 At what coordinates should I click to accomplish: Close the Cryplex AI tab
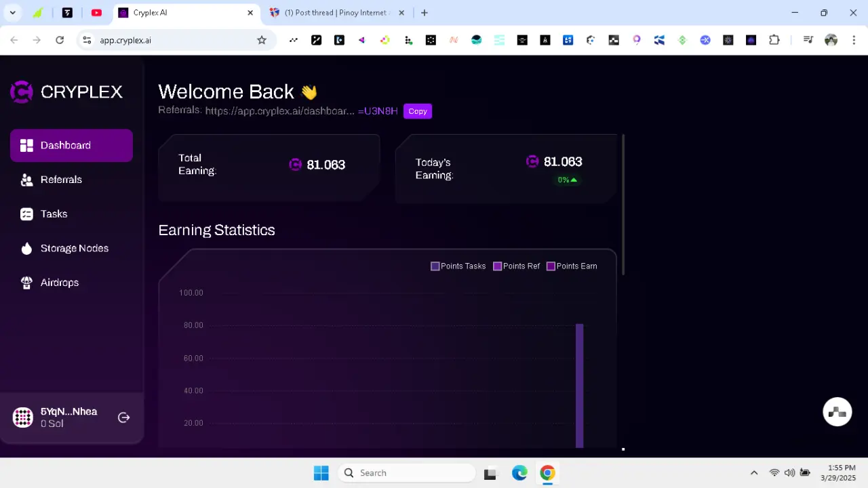coord(250,12)
